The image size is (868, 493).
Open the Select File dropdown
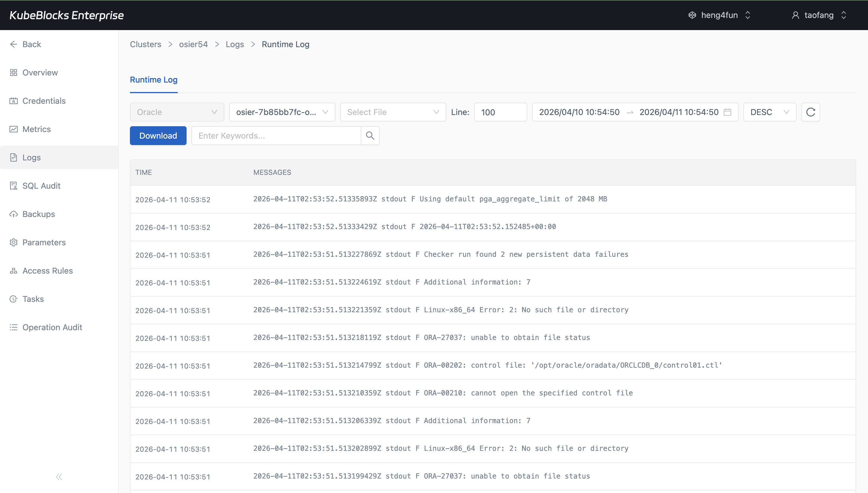coord(392,112)
